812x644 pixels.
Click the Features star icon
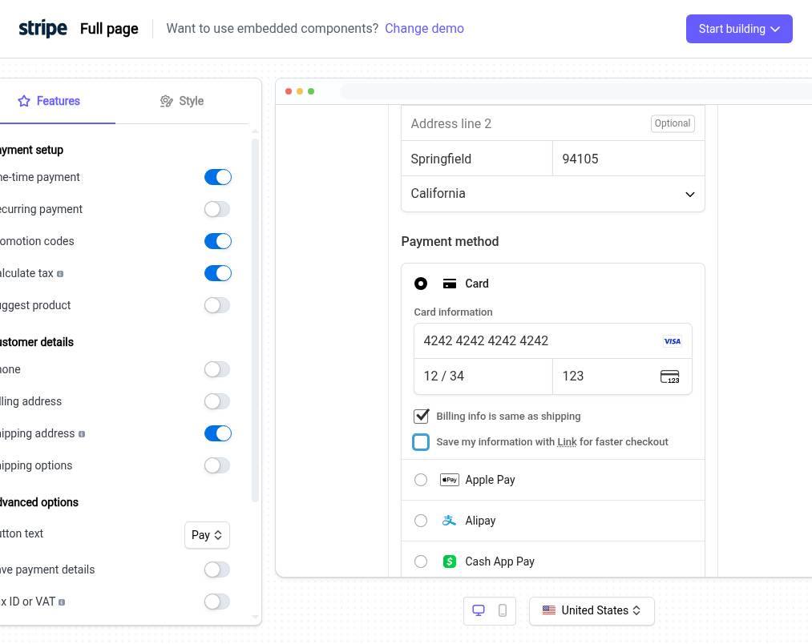(x=24, y=101)
